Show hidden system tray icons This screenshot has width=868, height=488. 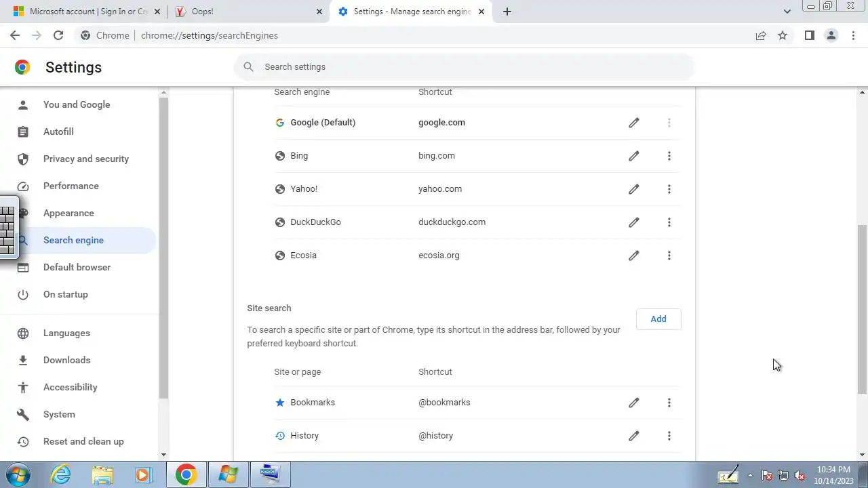point(750,475)
